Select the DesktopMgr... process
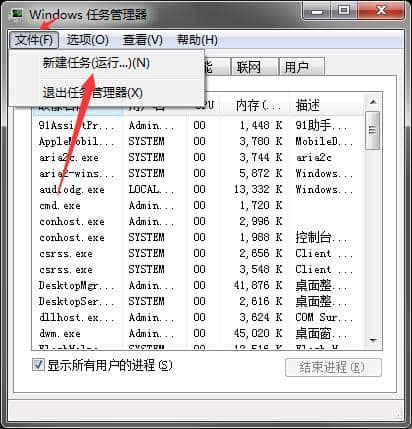 tap(198, 285)
